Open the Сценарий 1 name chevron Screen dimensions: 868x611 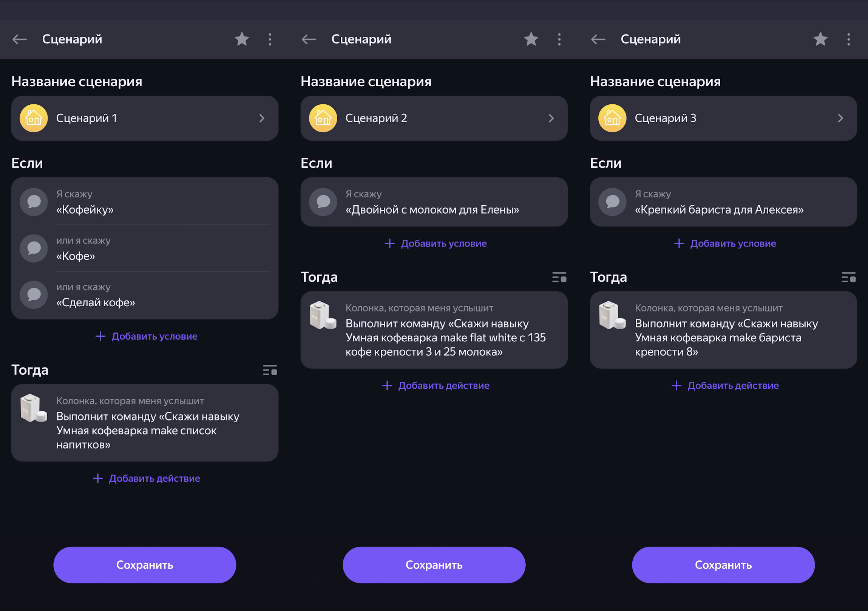[x=262, y=118]
